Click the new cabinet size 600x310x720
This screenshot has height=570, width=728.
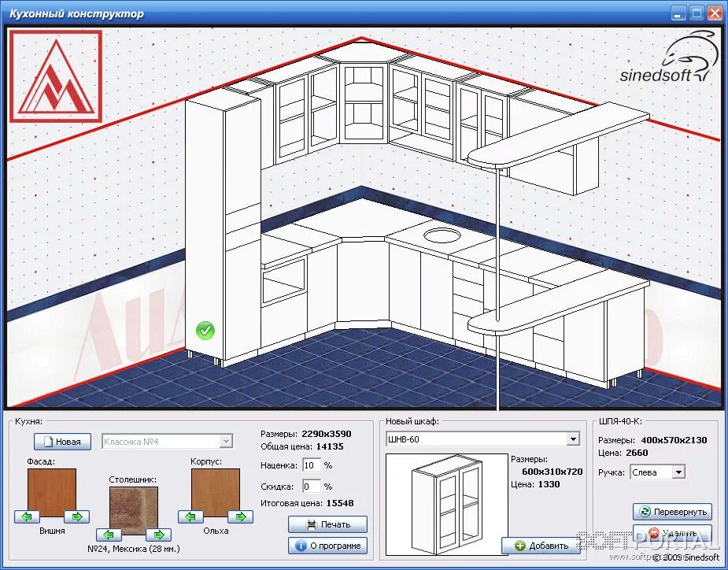click(x=552, y=472)
